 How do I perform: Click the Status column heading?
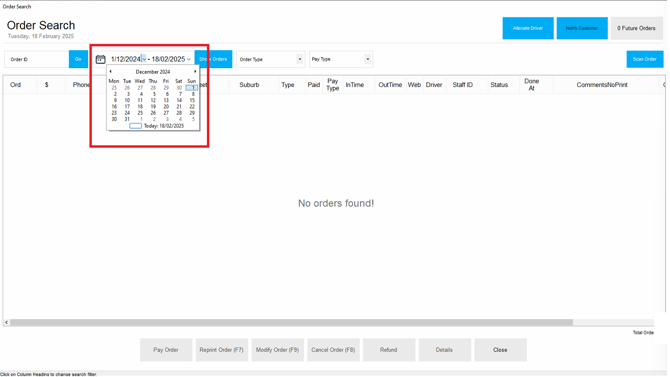point(499,85)
